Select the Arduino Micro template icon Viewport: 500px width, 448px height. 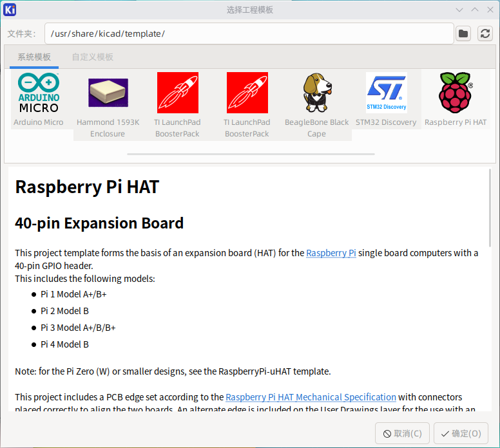point(39,93)
